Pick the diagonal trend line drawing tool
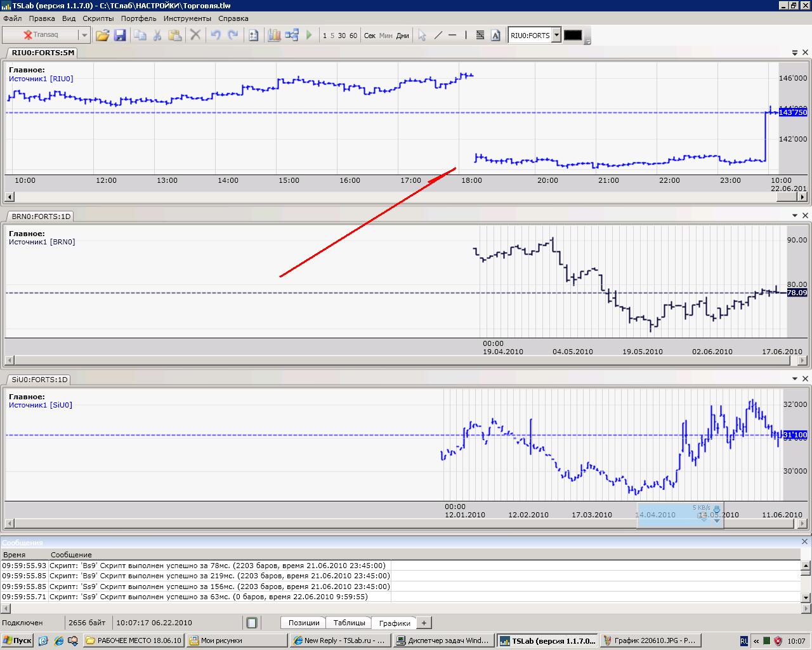Image resolution: width=812 pixels, height=650 pixels. tap(438, 36)
